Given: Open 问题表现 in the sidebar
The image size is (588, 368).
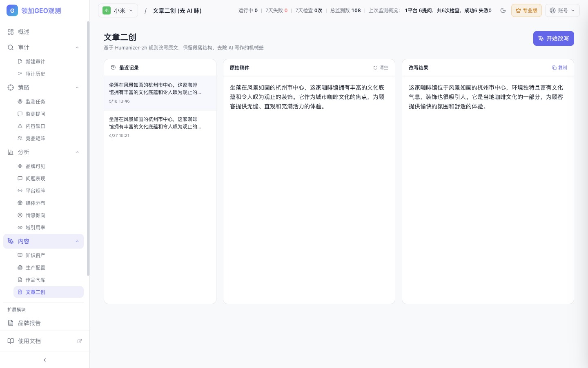Looking at the screenshot, I should (48, 178).
